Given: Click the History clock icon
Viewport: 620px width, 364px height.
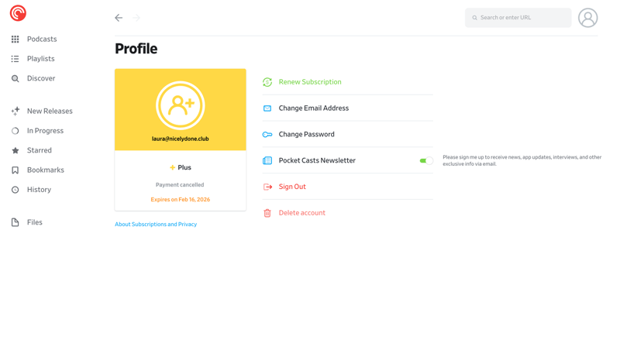Looking at the screenshot, I should point(15,190).
